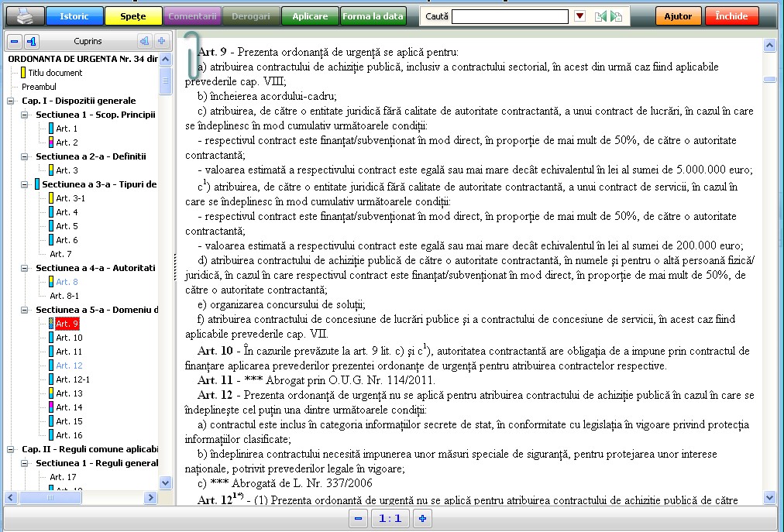Open the Spețe section
This screenshot has height=532, width=784.
(x=133, y=16)
